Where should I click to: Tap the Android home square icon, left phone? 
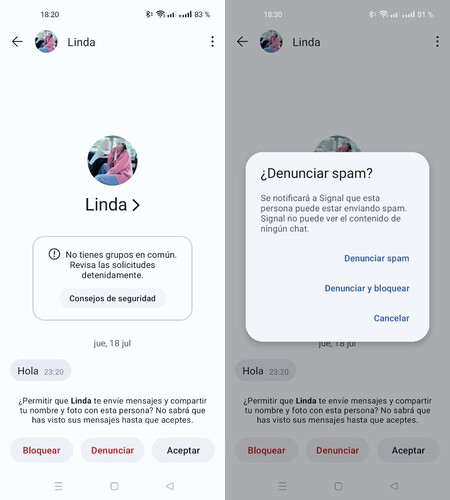[114, 486]
